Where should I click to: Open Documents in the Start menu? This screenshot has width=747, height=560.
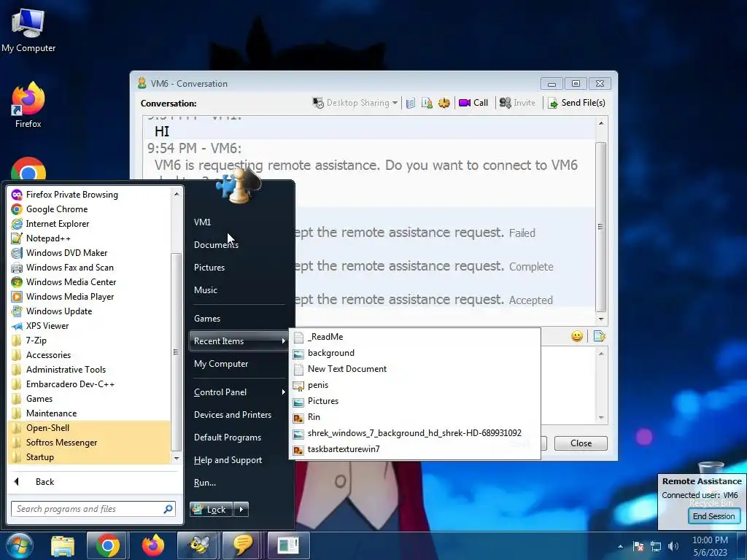[216, 245]
